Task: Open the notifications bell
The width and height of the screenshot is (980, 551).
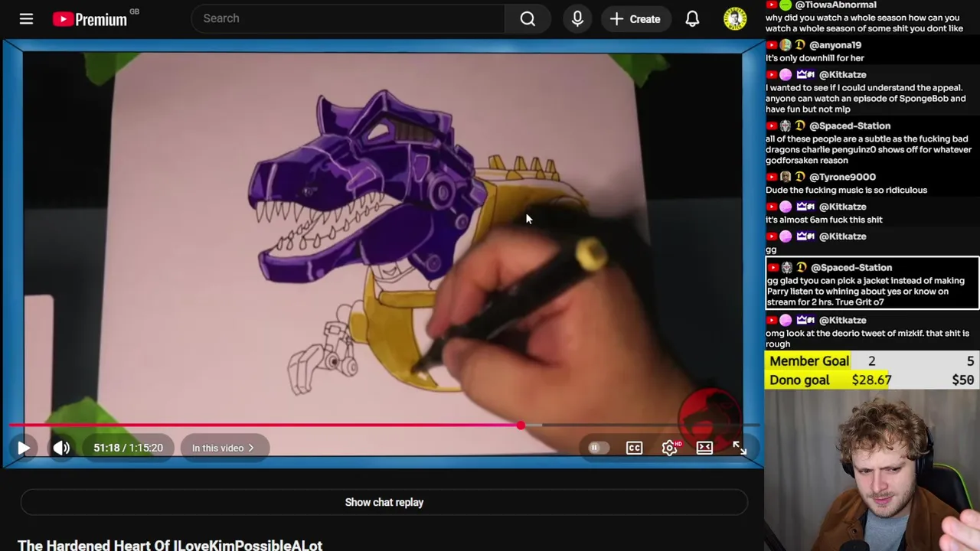Action: click(692, 18)
